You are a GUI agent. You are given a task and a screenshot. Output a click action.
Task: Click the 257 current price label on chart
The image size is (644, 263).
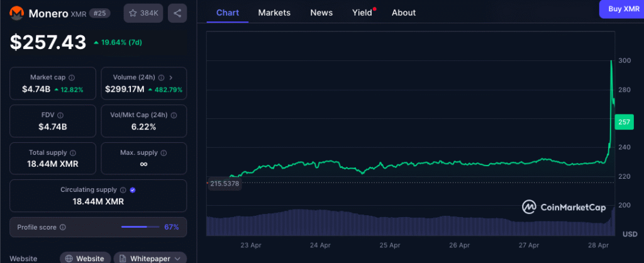624,122
